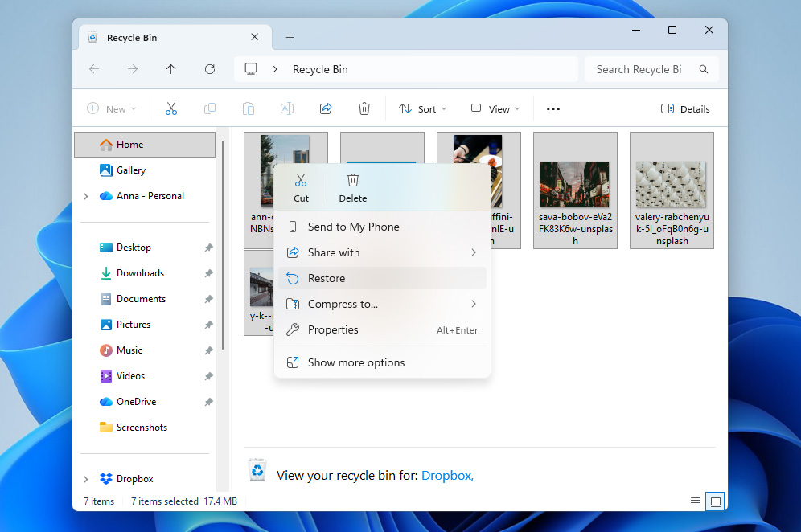Toggle the Details pane
Viewport: 801px width, 532px height.
click(684, 108)
